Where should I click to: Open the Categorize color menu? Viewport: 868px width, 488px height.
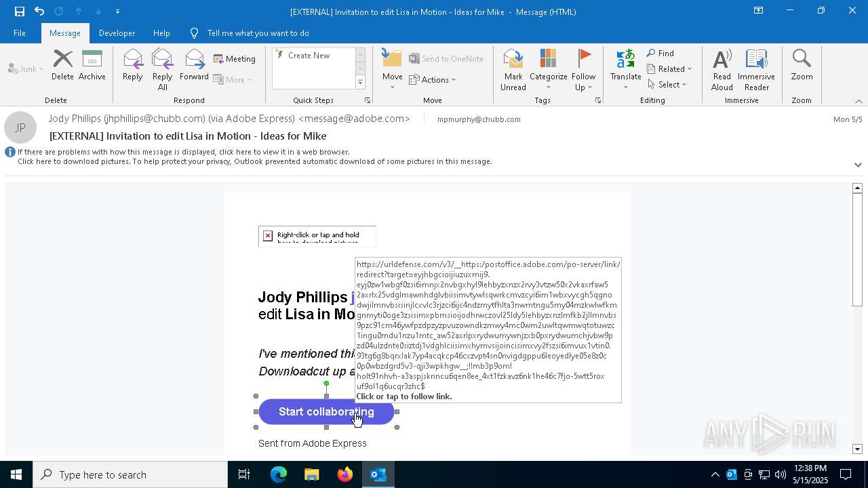click(549, 70)
